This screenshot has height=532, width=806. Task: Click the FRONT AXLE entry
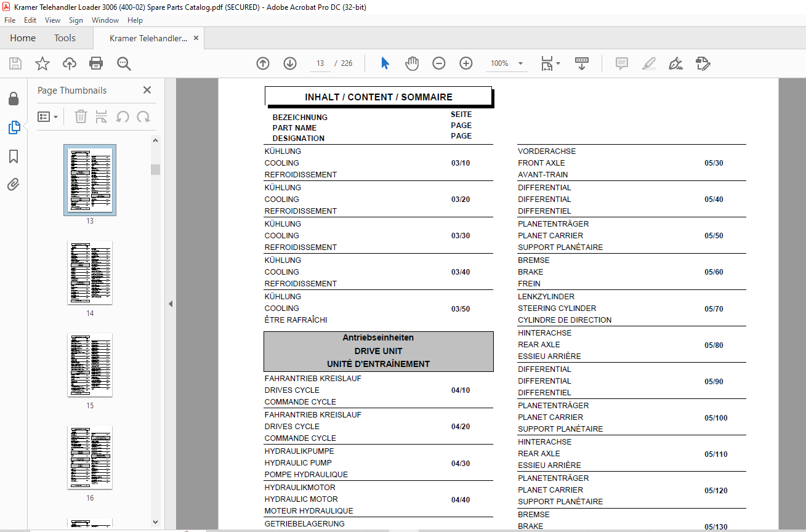(541, 163)
